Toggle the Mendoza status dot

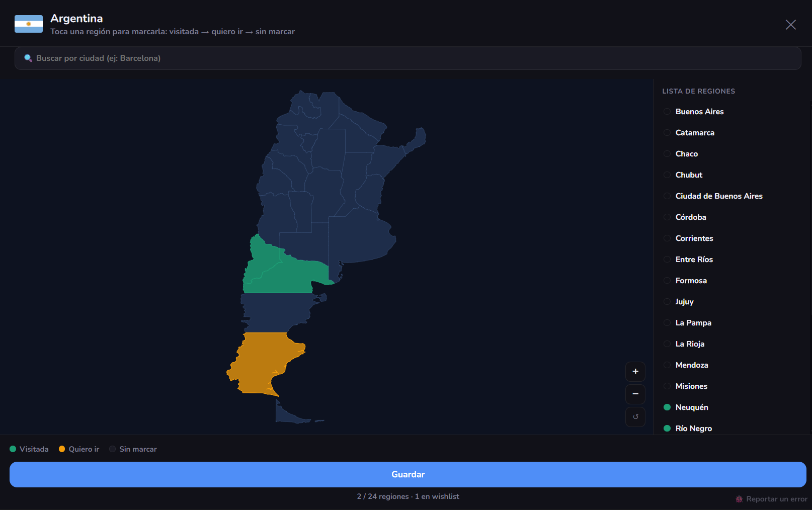tap(667, 365)
